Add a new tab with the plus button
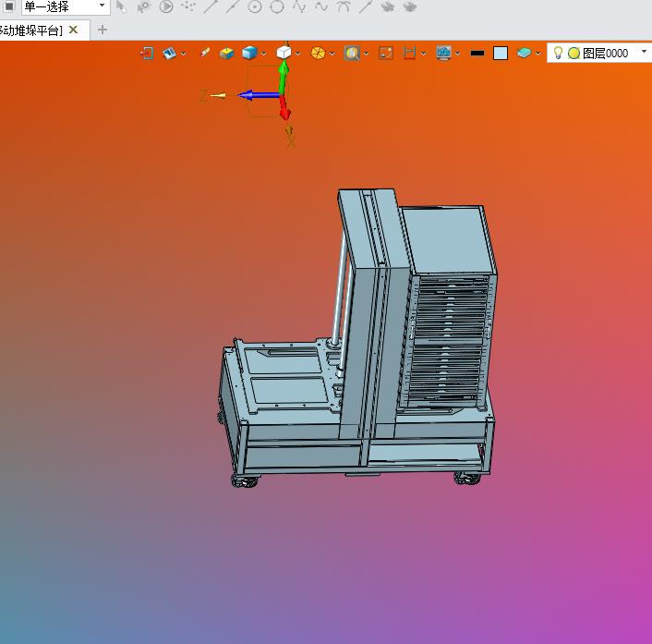Image resolution: width=652 pixels, height=644 pixels. [x=103, y=30]
